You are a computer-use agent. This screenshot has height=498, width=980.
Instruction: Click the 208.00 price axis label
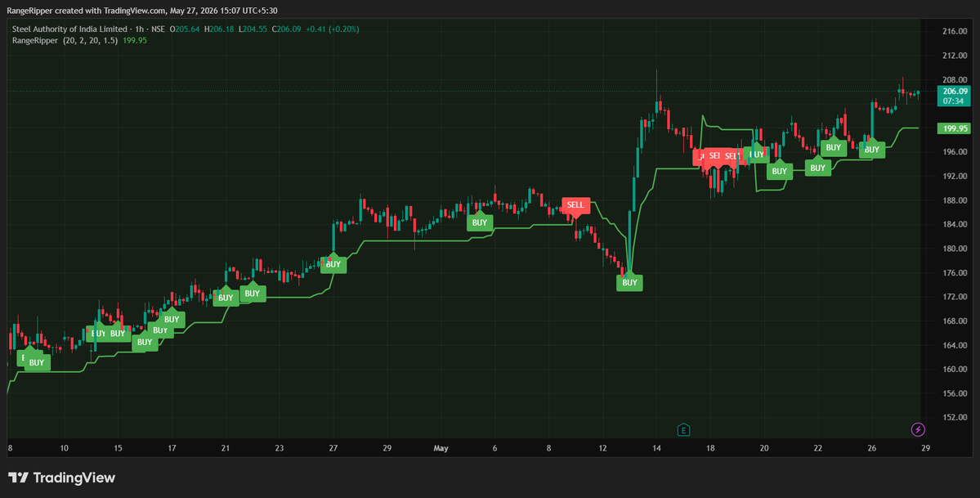coord(955,79)
